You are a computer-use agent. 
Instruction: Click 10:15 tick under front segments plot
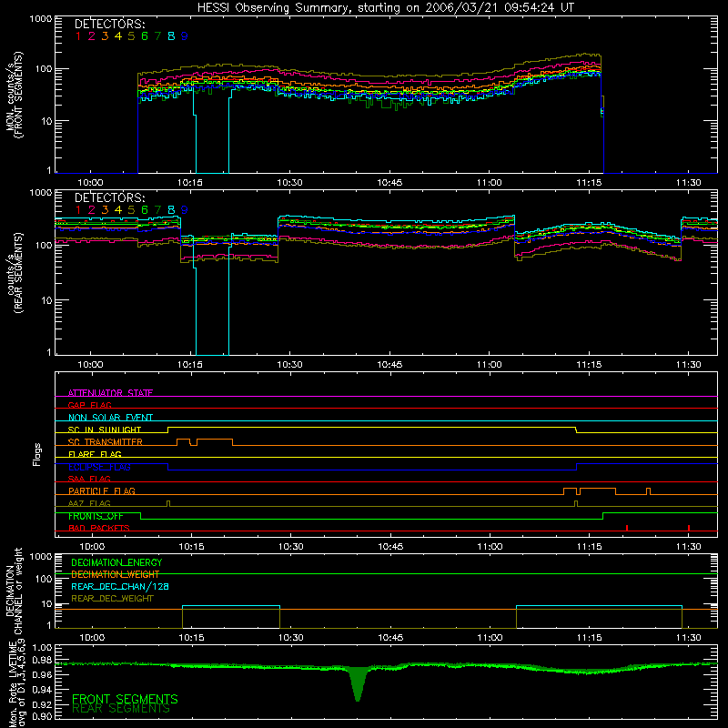click(190, 183)
